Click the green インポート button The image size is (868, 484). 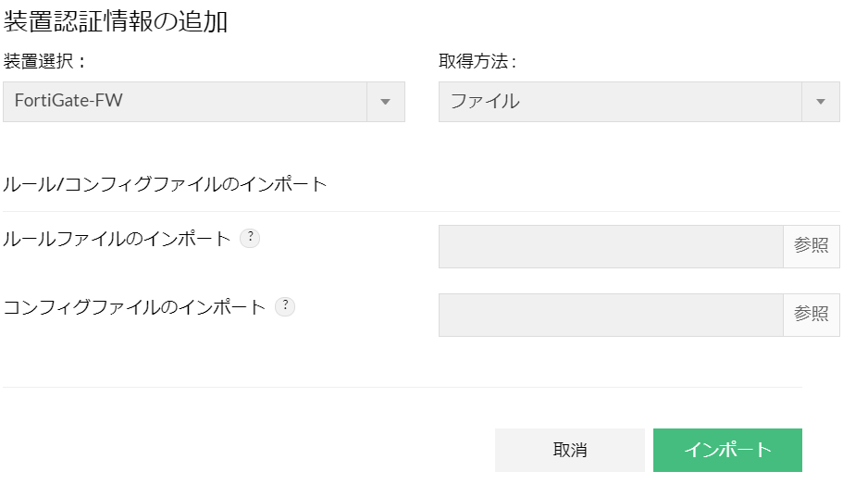pyautogui.click(x=727, y=451)
